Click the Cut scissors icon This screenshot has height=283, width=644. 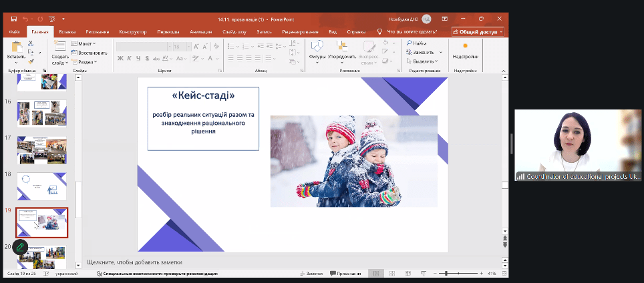pos(31,43)
